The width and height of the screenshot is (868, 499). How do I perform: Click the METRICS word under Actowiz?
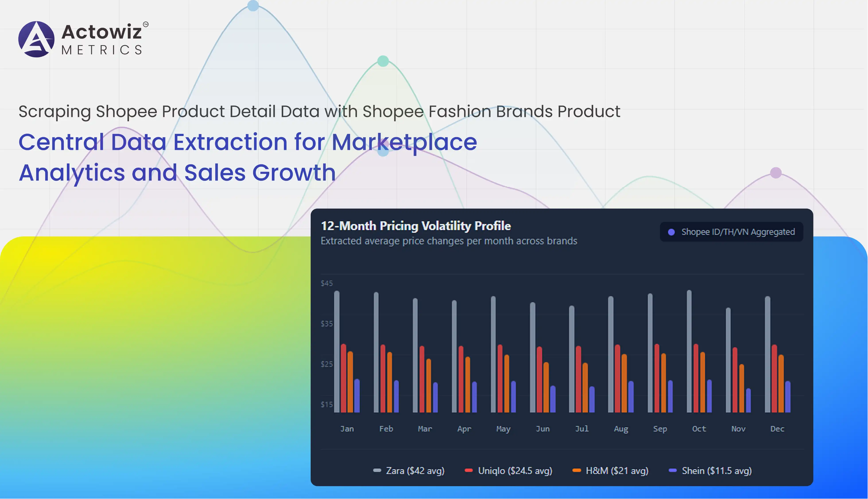point(102,50)
